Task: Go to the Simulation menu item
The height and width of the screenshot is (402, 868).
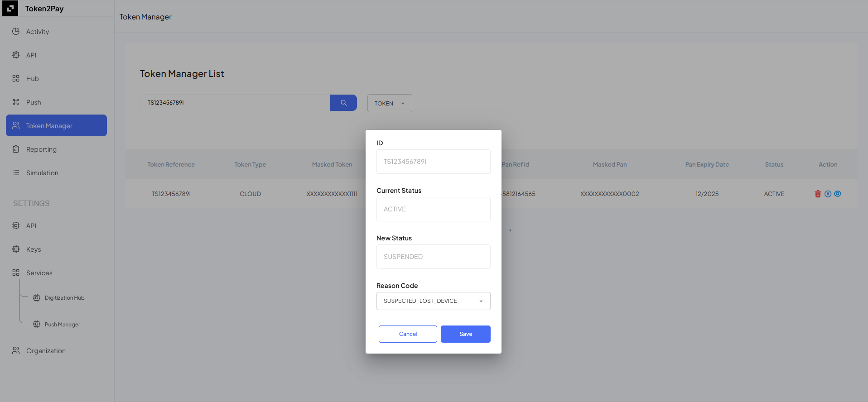Action: click(42, 173)
